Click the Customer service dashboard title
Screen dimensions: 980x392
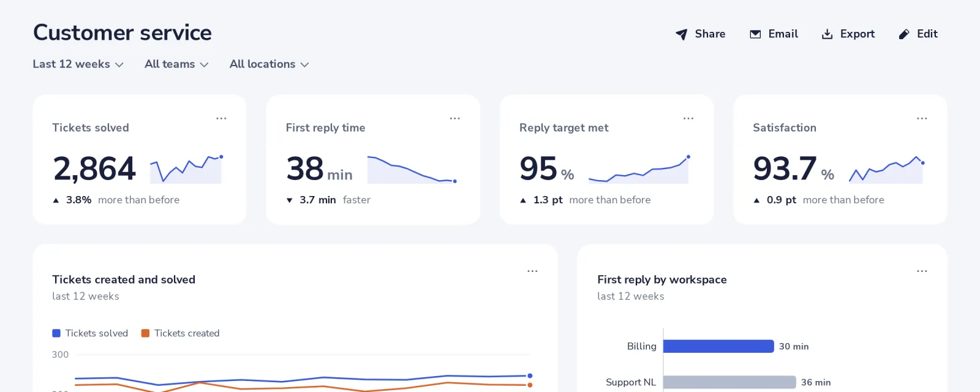[123, 32]
